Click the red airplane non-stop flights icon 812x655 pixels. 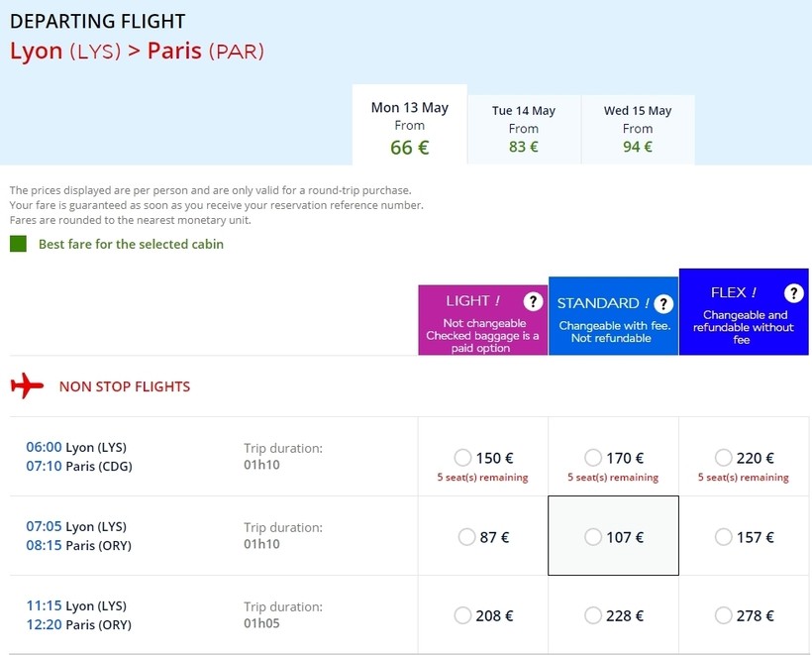(27, 386)
